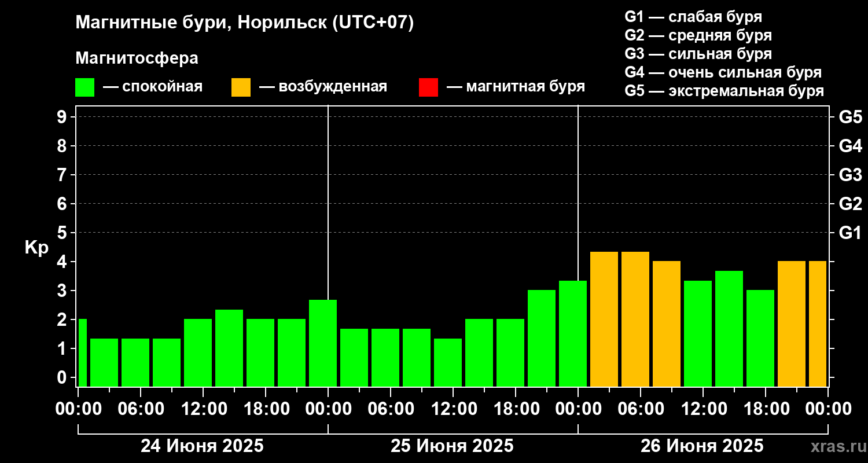Select the "— возбужденная" legend label
Viewport: 868px width, 463px height.
tap(323, 87)
